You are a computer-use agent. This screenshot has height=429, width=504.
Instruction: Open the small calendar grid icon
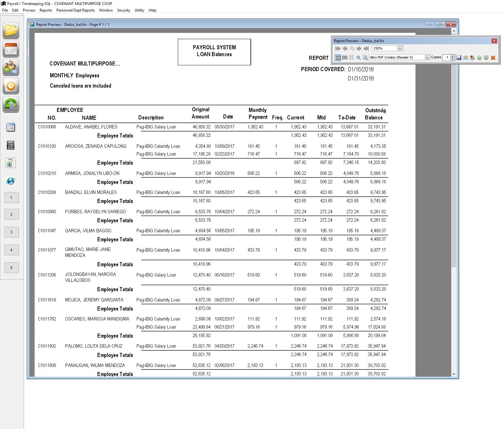coord(11,127)
